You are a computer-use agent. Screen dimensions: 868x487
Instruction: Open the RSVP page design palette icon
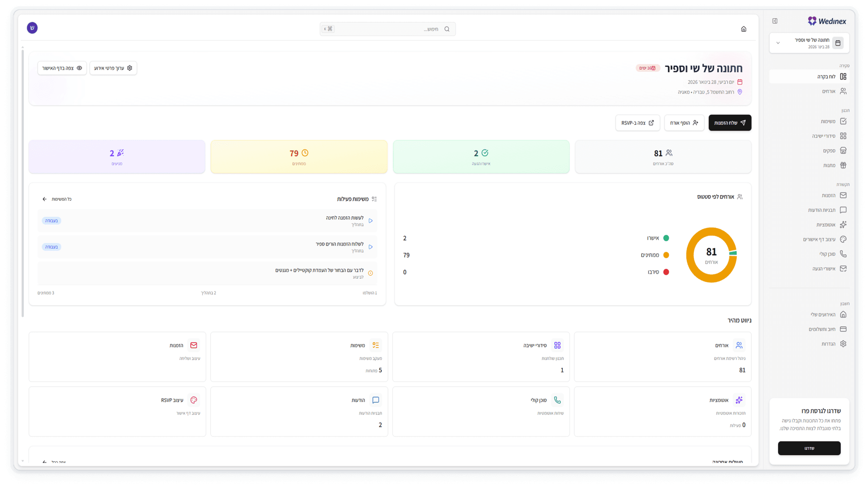(843, 239)
